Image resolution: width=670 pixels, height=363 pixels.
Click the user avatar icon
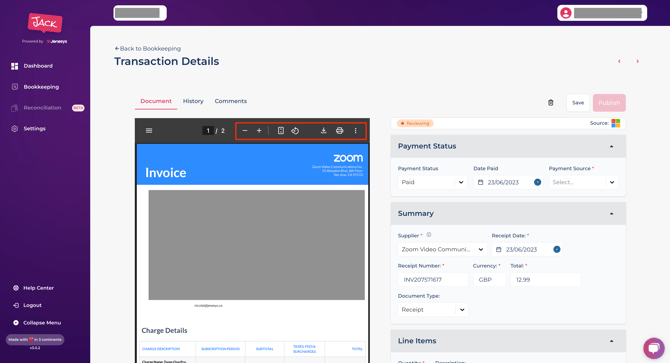point(566,13)
